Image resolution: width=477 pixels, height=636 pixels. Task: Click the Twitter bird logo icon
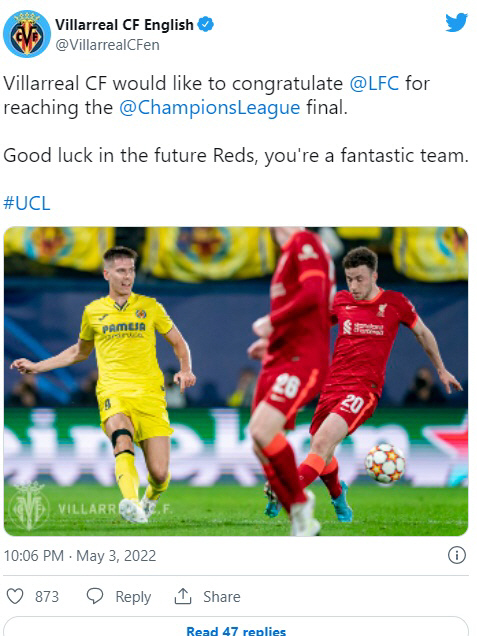click(x=456, y=22)
